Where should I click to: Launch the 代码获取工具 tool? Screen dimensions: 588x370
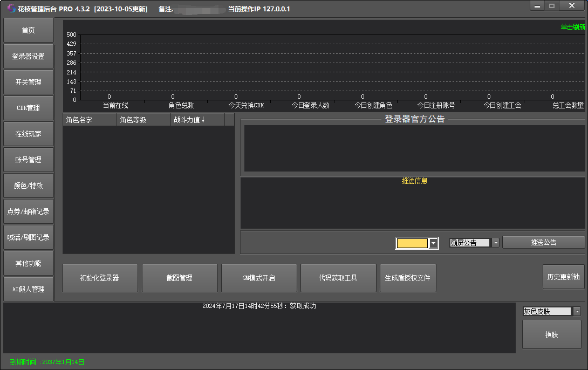coord(338,278)
